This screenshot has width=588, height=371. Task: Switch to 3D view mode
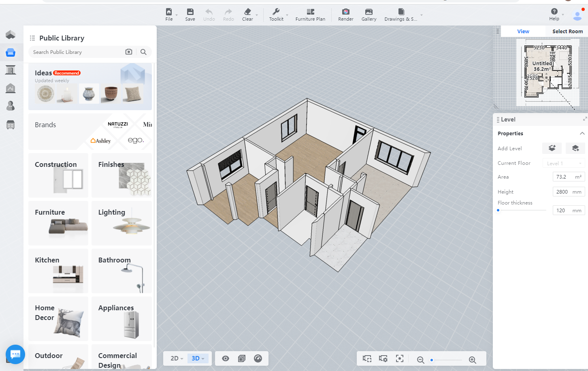tap(198, 358)
